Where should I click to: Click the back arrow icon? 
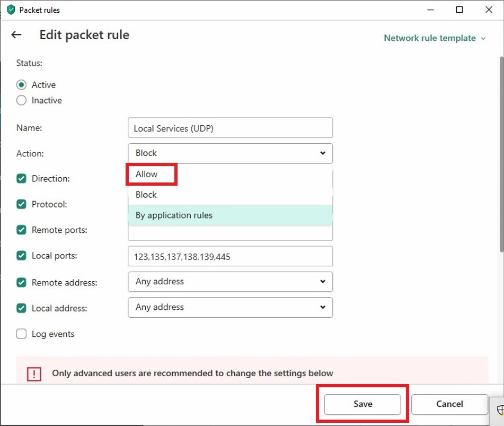click(x=16, y=35)
